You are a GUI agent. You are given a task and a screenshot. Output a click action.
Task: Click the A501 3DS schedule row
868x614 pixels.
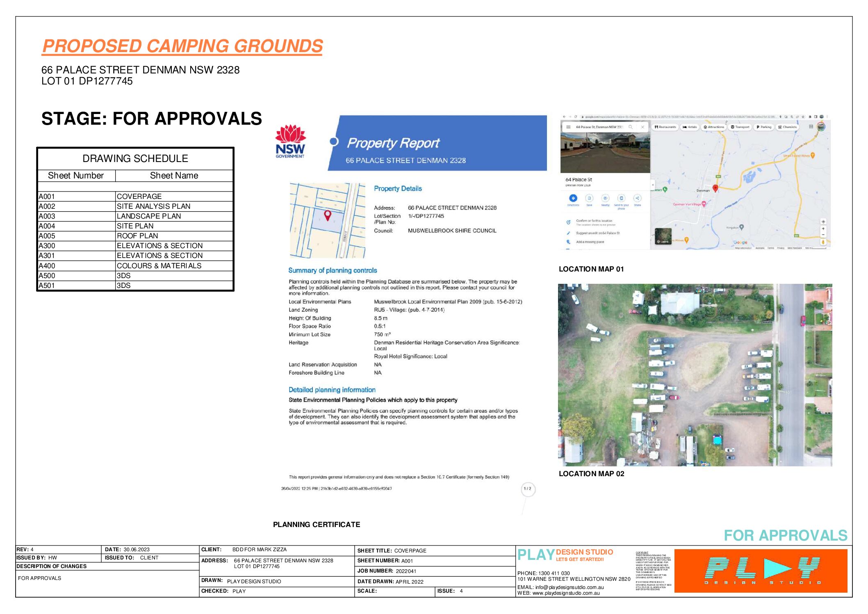(x=135, y=285)
